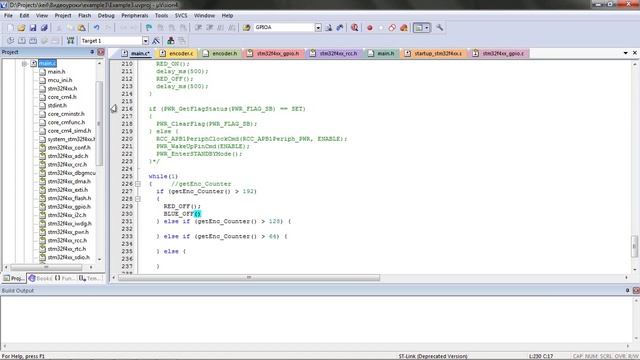Image resolution: width=640 pixels, height=360 pixels.
Task: Click the Find in Files icon
Action: click(247, 28)
